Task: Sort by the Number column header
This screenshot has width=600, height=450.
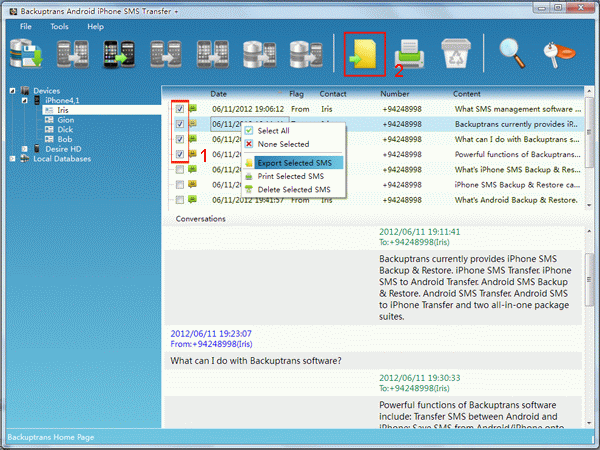Action: click(395, 94)
